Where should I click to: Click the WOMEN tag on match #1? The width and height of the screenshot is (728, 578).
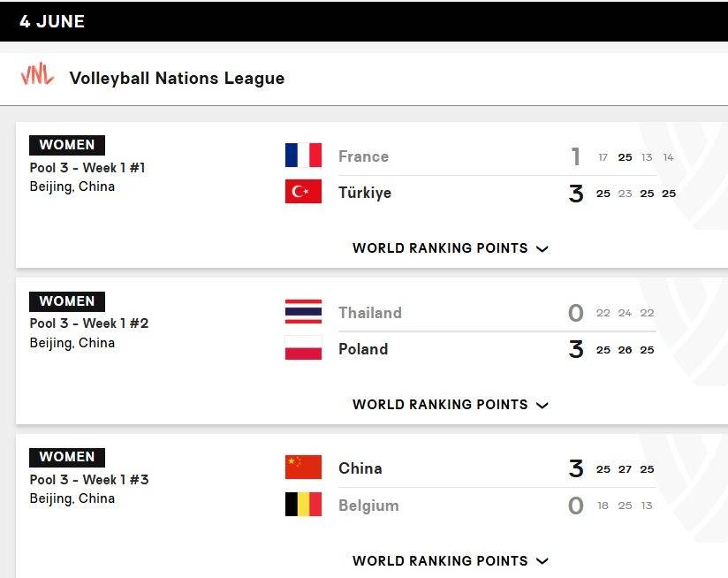67,145
